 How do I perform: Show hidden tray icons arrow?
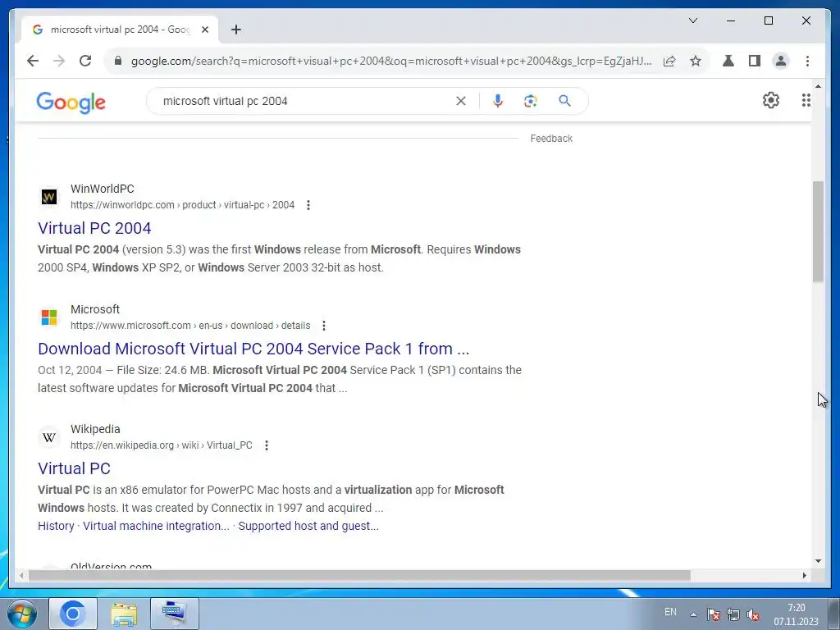pyautogui.click(x=693, y=614)
